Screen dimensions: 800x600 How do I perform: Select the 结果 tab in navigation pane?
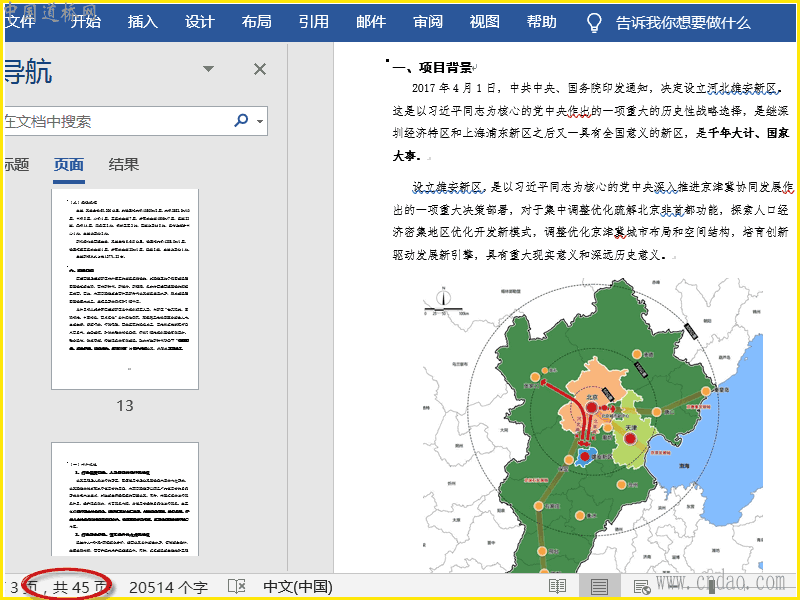tap(124, 165)
